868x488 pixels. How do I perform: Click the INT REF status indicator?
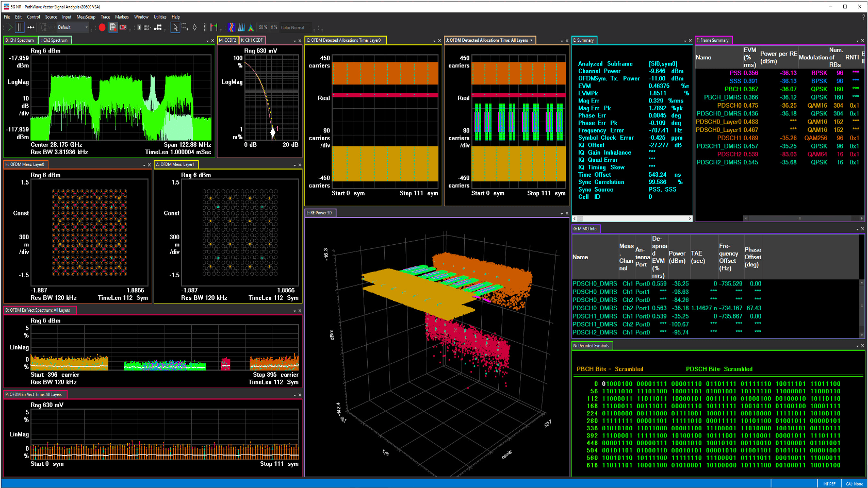(829, 483)
